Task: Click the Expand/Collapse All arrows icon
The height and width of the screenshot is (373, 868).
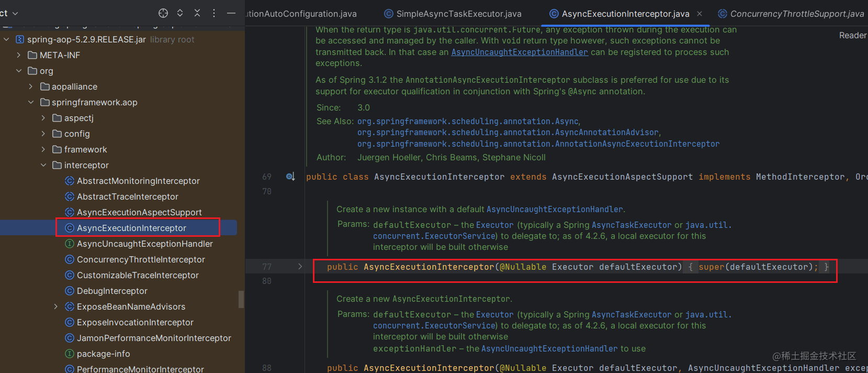Action: click(x=180, y=13)
